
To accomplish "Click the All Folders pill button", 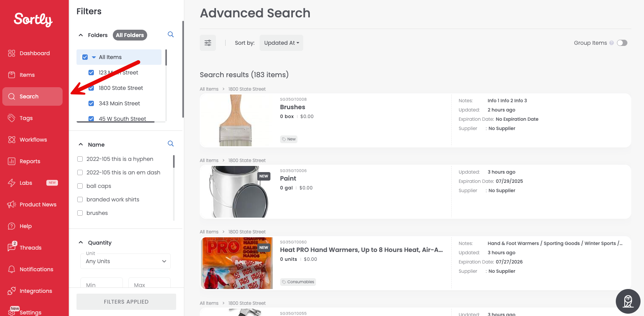I will click(x=130, y=35).
